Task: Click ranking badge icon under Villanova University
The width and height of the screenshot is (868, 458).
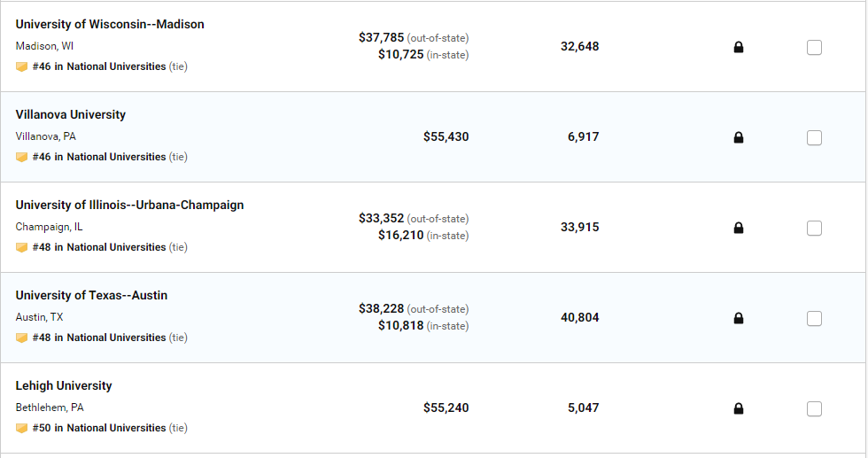Action: [22, 157]
